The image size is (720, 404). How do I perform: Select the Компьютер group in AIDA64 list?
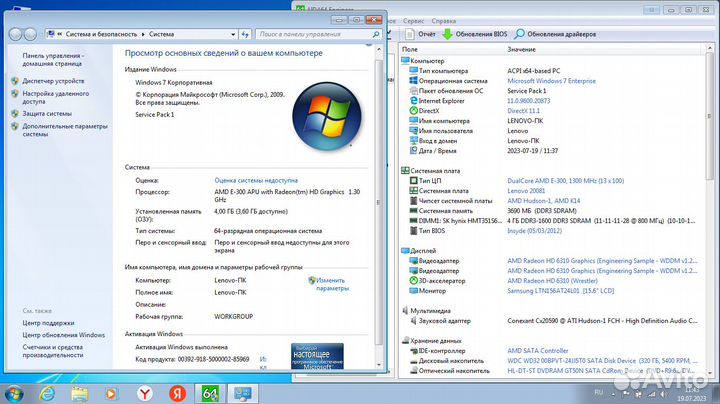point(427,61)
